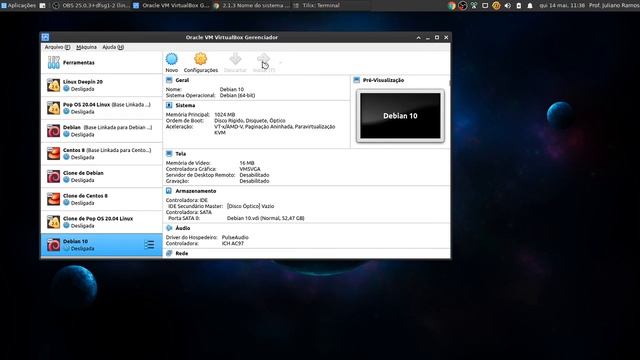Image resolution: width=640 pixels, height=360 pixels.
Task: Click the 16 MB video memory value
Action: click(247, 163)
